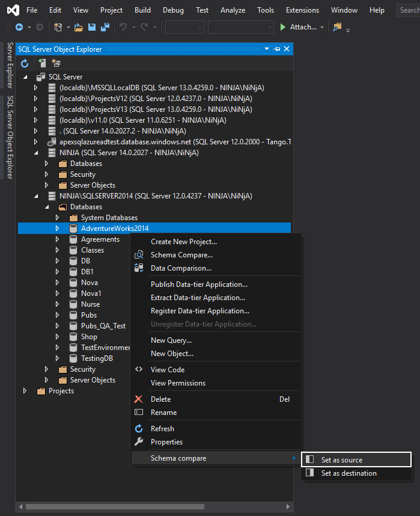420x516 pixels.
Task: Click the Undo toolbar icon
Action: coord(123,27)
